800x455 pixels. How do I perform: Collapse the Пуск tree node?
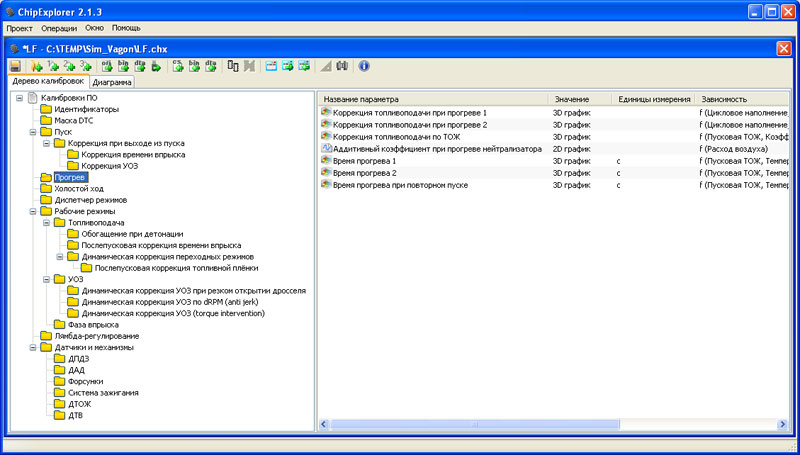(x=33, y=132)
